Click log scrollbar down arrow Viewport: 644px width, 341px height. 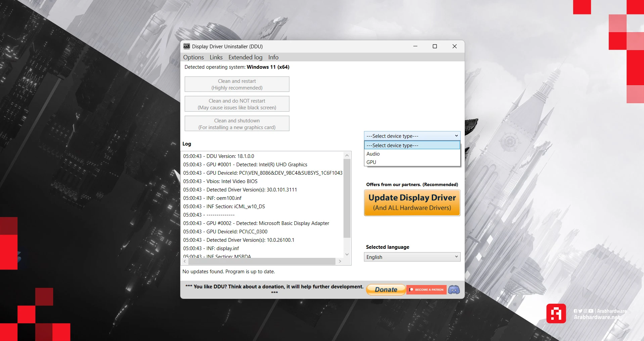click(x=347, y=254)
